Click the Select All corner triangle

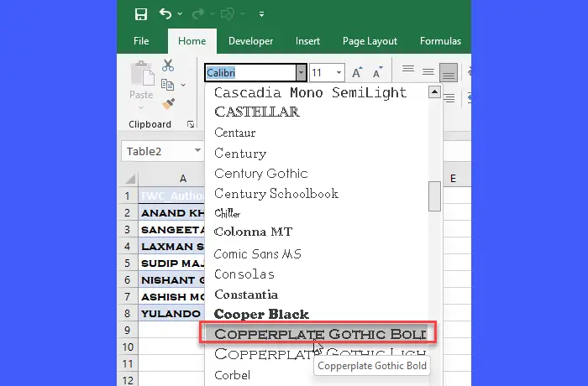tap(129, 179)
